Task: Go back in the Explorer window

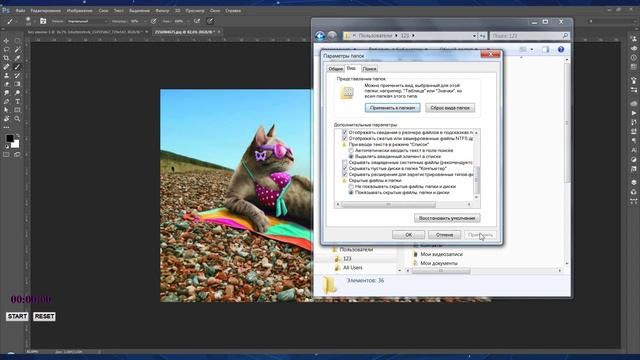Action: pos(320,36)
